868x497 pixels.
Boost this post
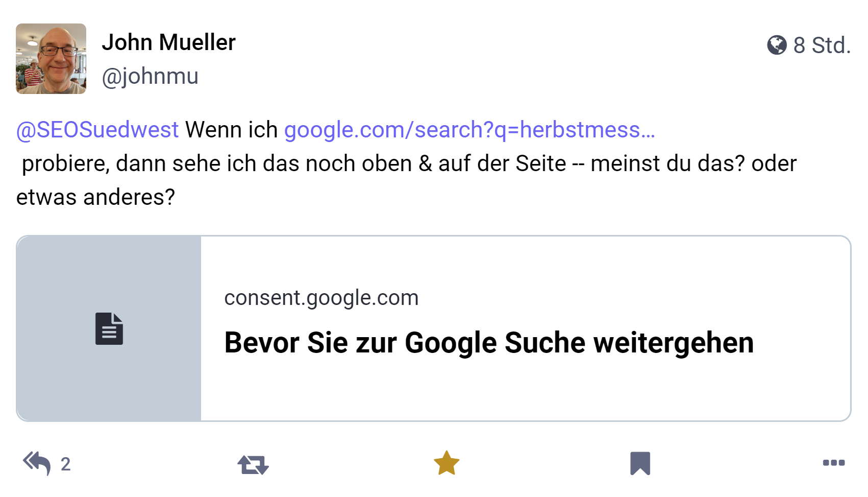click(x=253, y=463)
